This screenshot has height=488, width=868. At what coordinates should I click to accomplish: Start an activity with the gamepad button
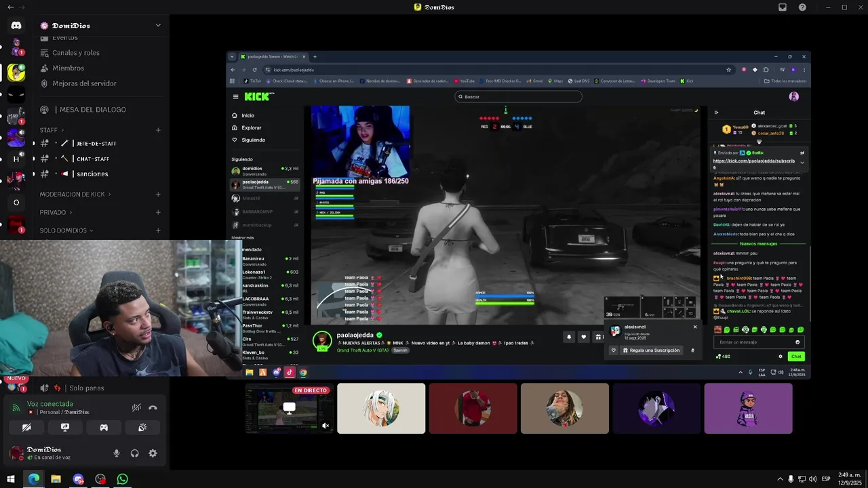104,428
